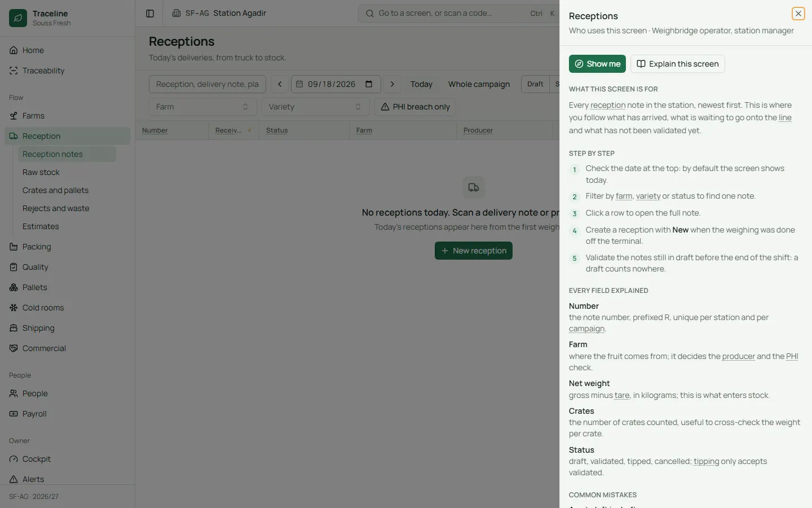
Task: Toggle PHI breach only filter
Action: (416, 107)
